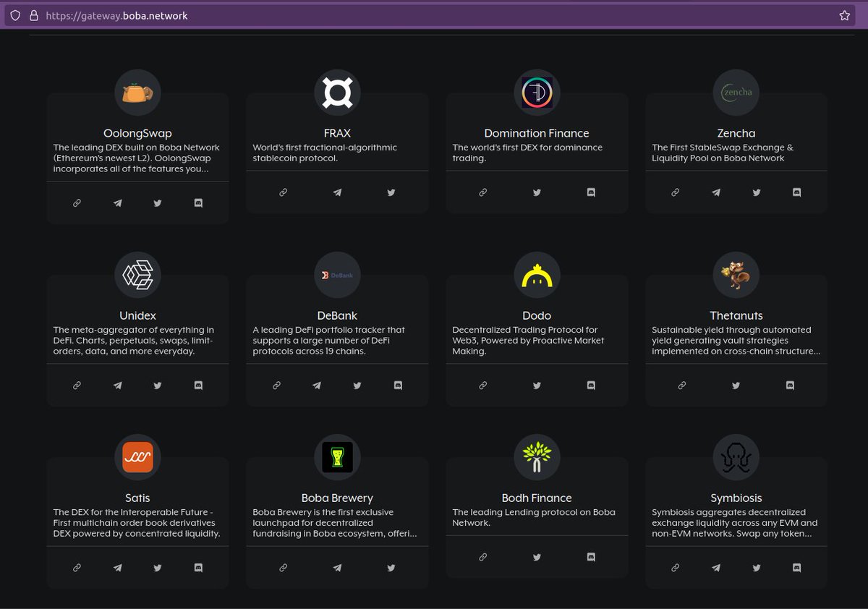Open Symbiosis Discord icon

[x=797, y=568]
